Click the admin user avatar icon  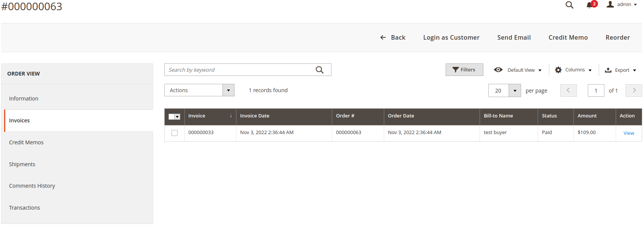point(610,4)
